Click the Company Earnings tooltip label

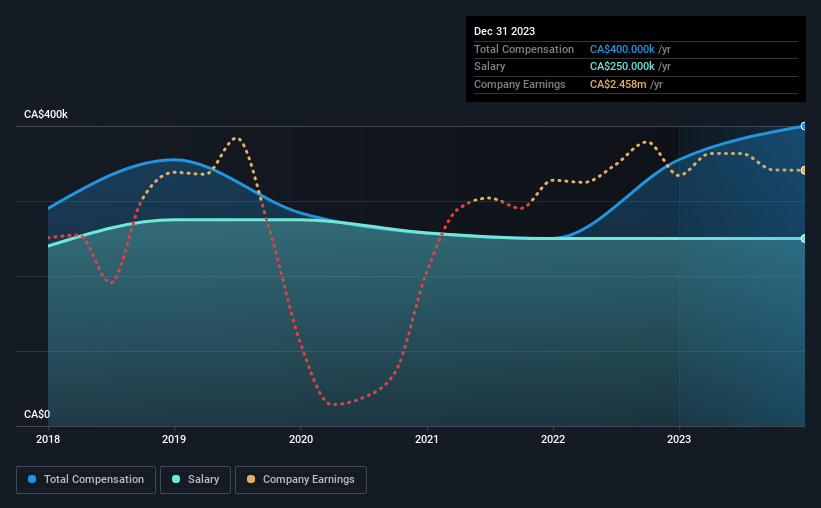click(519, 84)
